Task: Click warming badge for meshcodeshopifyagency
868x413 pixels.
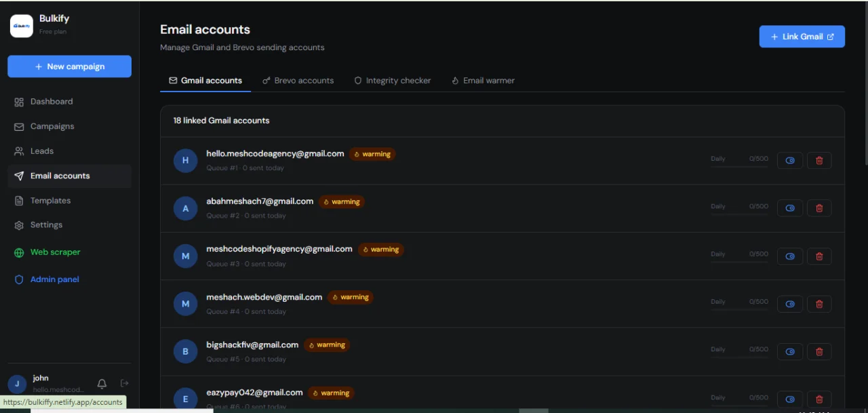Action: pyautogui.click(x=381, y=250)
